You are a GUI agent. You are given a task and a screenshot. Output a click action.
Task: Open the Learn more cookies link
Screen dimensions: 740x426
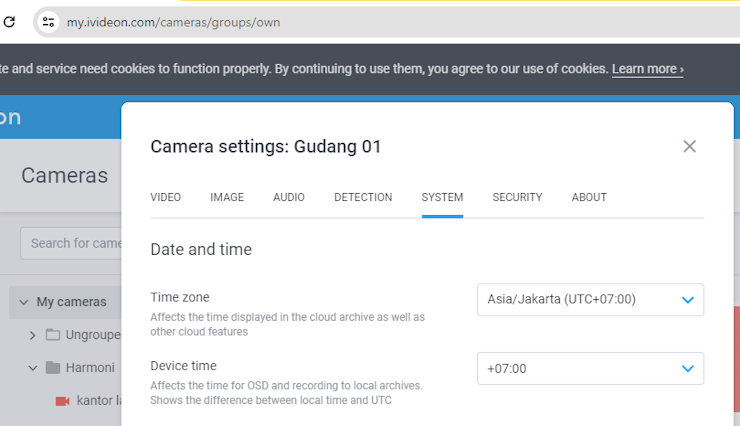coord(648,69)
